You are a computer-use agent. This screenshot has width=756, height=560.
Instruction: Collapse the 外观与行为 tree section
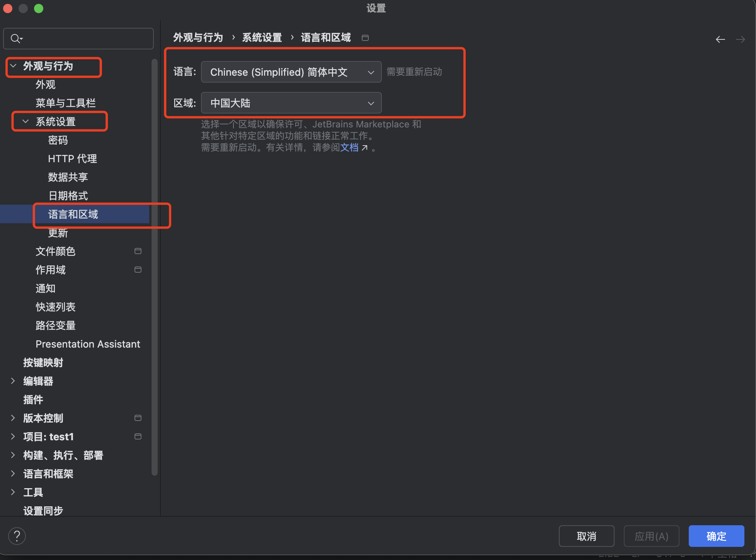[x=14, y=66]
